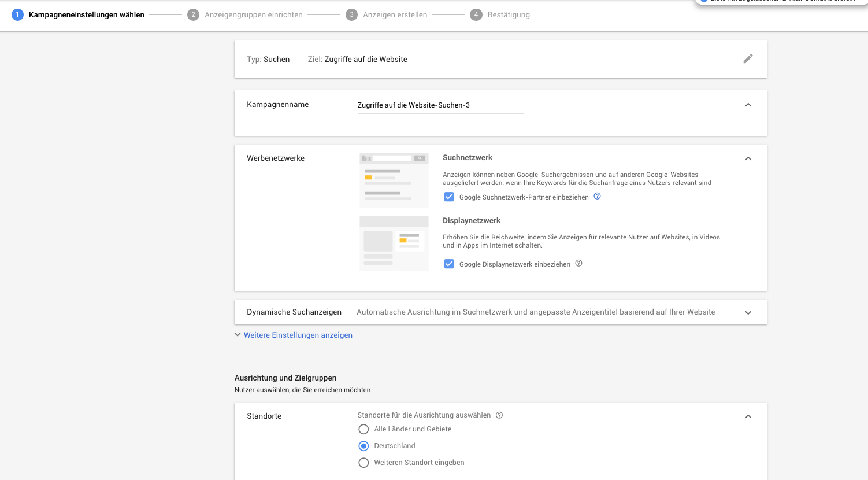Click 'Nutzer auswählen, die Sie erreichen möchten' text

(303, 390)
